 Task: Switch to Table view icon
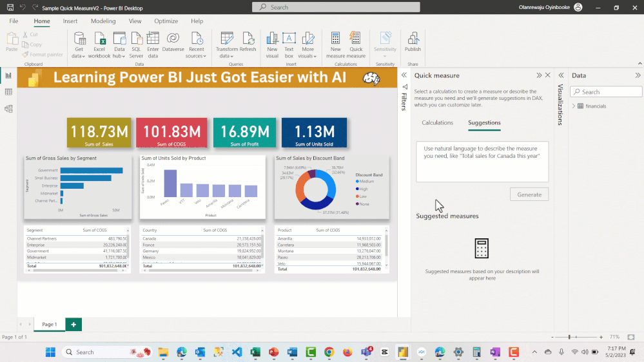tap(8, 92)
